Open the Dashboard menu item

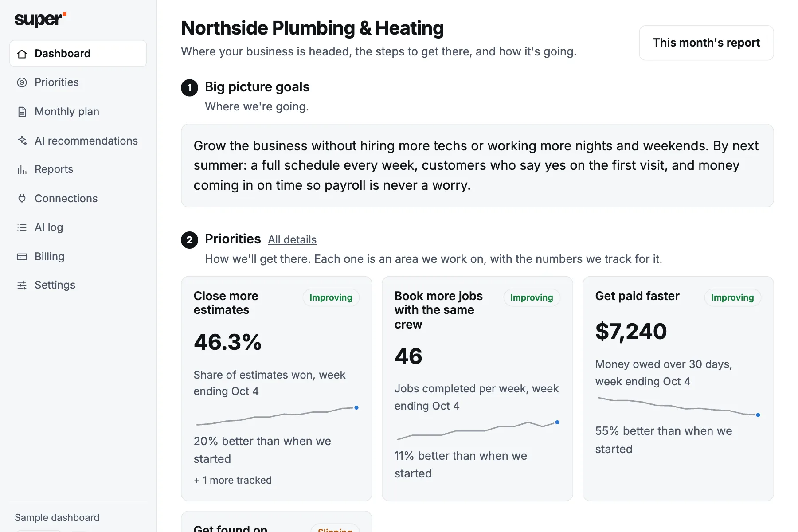[x=78, y=54]
